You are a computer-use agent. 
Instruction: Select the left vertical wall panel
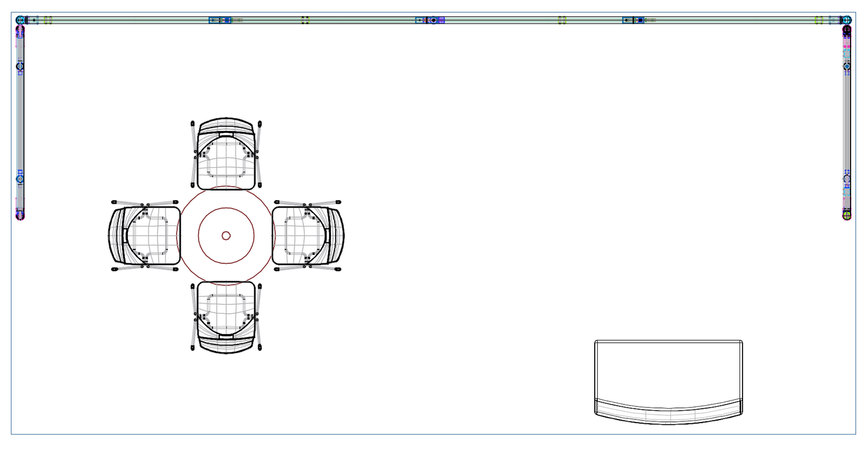pos(20,120)
